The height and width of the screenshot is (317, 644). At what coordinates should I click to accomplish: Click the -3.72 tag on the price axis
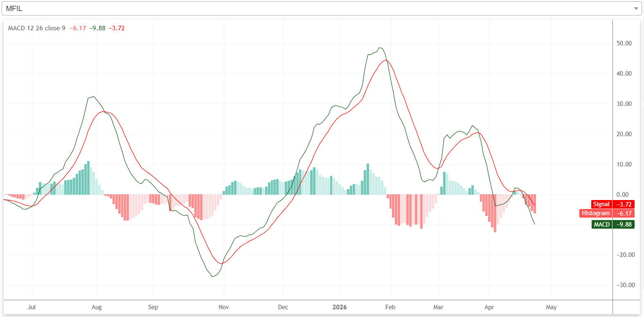click(624, 204)
